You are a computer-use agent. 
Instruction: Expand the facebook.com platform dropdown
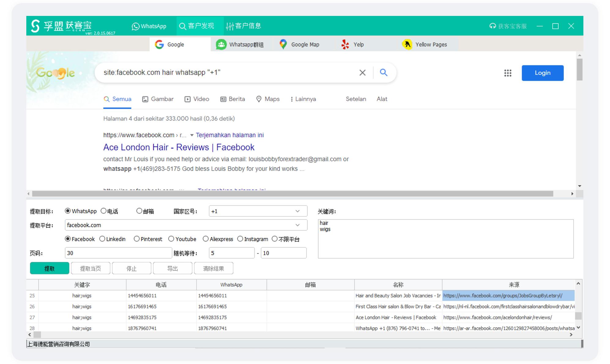tap(297, 225)
